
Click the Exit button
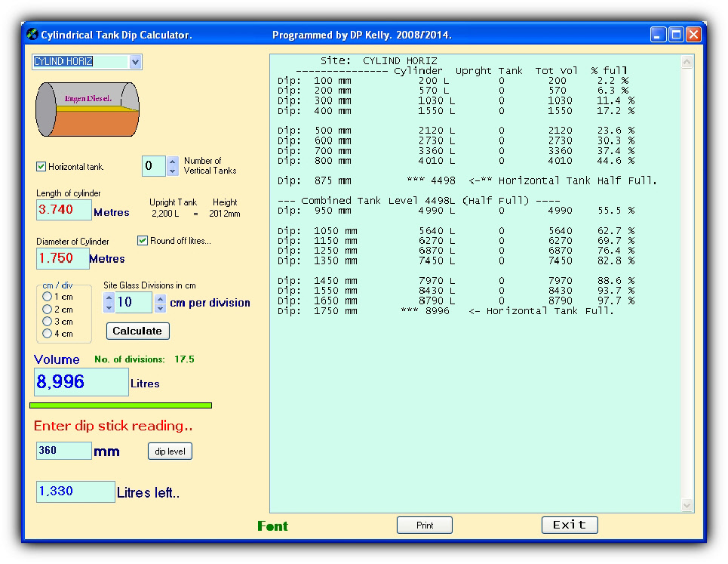tap(570, 525)
